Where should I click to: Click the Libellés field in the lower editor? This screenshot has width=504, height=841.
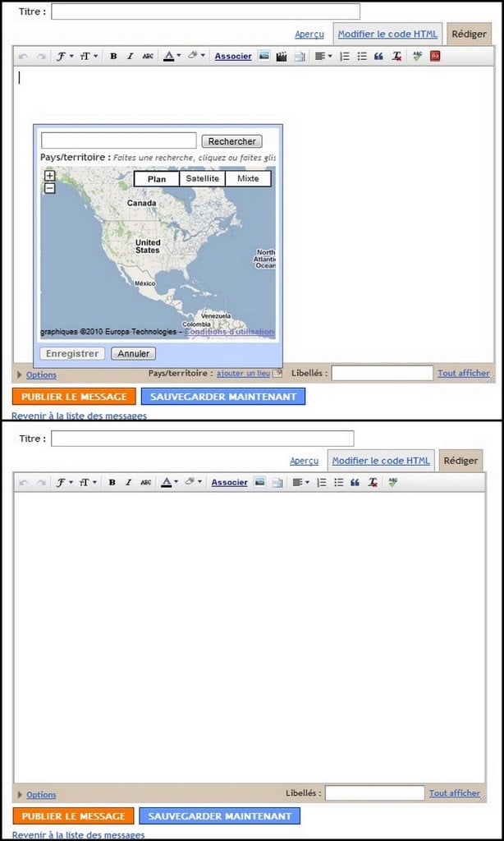click(x=374, y=793)
